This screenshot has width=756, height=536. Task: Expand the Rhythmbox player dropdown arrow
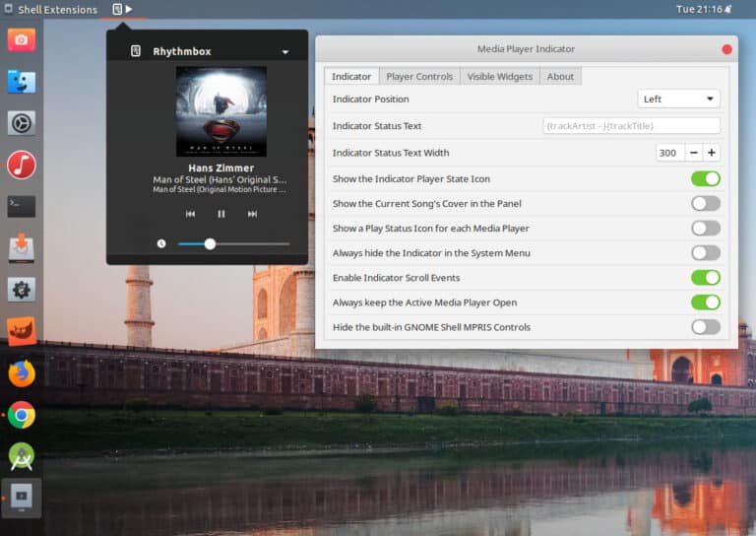pyautogui.click(x=285, y=51)
